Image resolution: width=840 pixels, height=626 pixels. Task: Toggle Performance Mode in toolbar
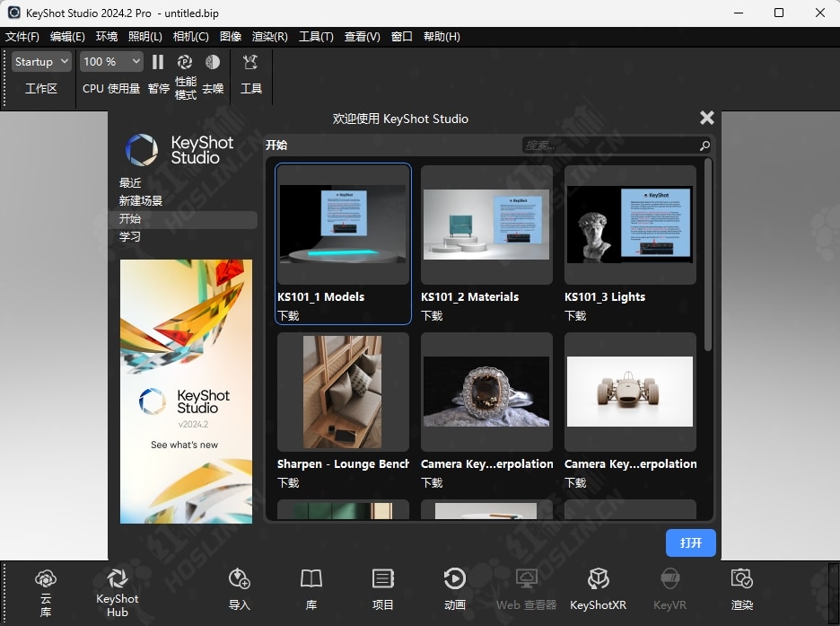point(185,63)
